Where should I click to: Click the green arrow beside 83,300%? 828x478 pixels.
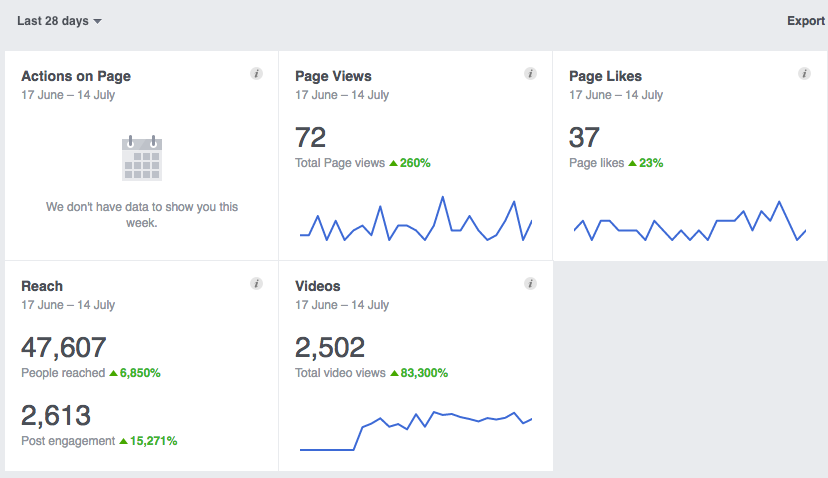(x=393, y=373)
